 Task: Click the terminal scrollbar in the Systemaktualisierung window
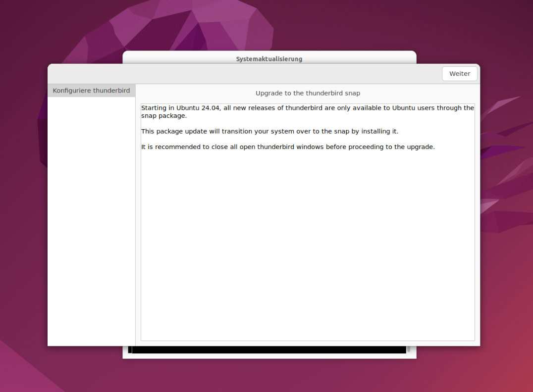click(x=409, y=349)
